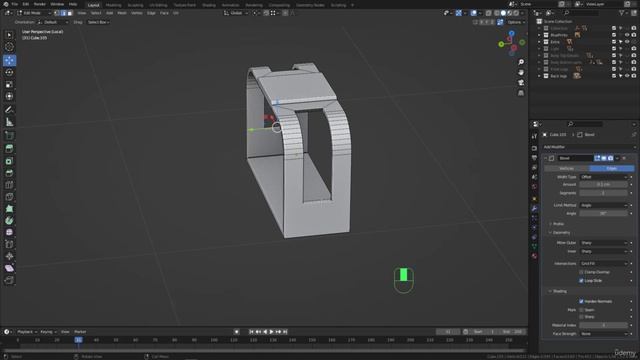
Task: Select the Add Cube tool
Action: 9,135
